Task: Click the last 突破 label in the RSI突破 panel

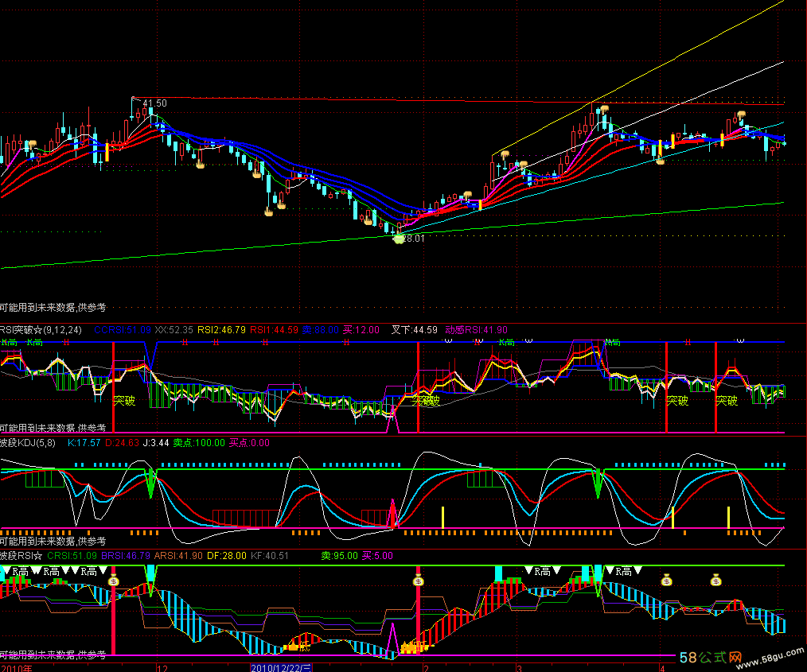Action: [x=727, y=401]
